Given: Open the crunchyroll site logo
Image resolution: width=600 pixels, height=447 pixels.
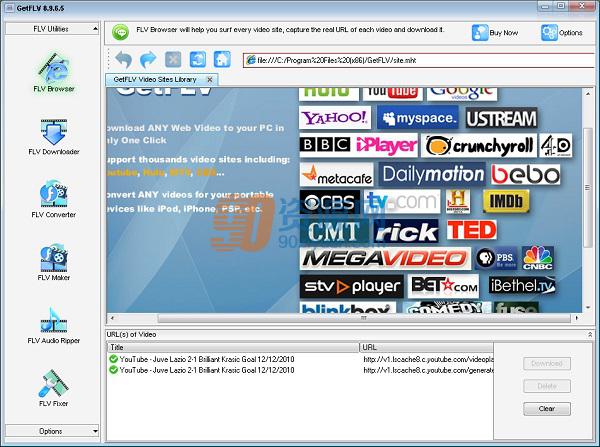Looking at the screenshot, I should click(479, 145).
